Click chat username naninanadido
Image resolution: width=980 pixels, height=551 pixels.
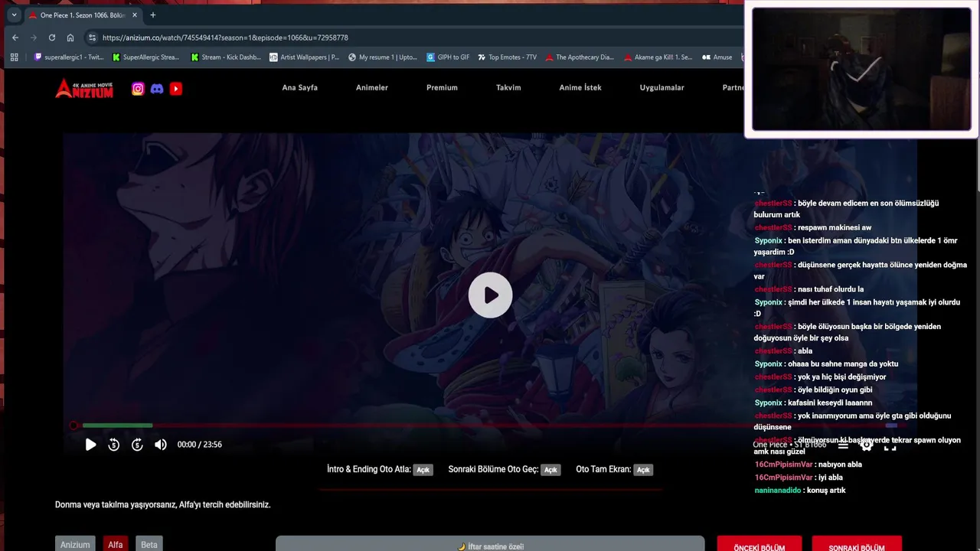(778, 491)
